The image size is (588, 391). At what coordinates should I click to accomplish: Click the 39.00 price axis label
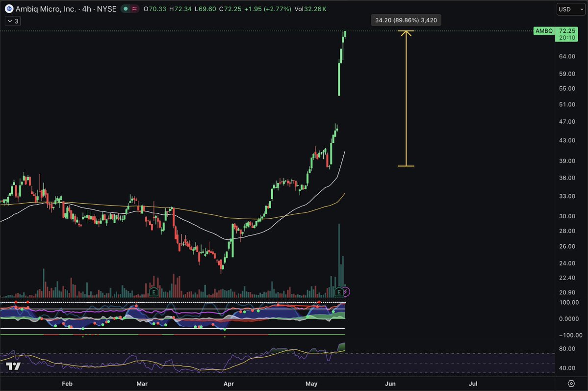click(567, 160)
